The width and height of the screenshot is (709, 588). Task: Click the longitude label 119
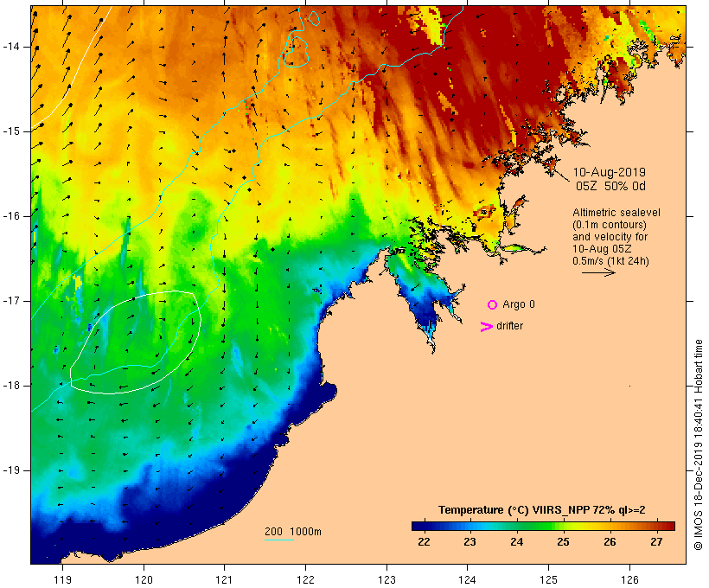(x=62, y=579)
